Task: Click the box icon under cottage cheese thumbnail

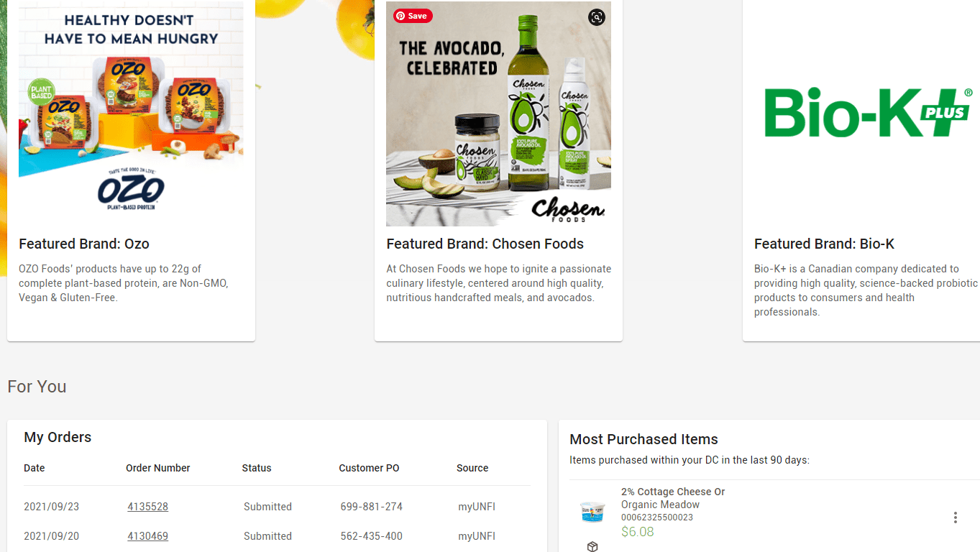Action: click(x=592, y=547)
